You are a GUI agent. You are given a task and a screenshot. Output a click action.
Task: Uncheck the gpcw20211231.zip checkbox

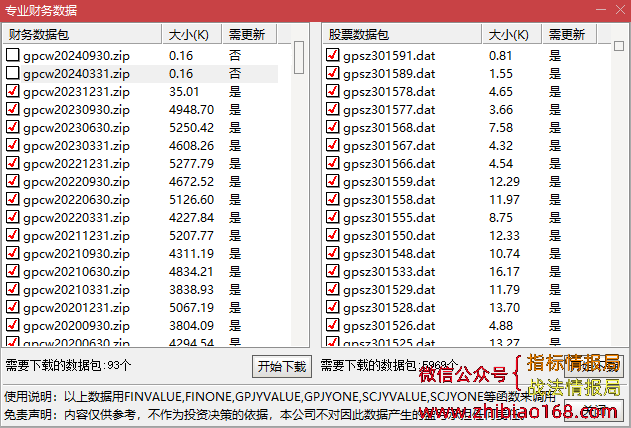(12, 235)
